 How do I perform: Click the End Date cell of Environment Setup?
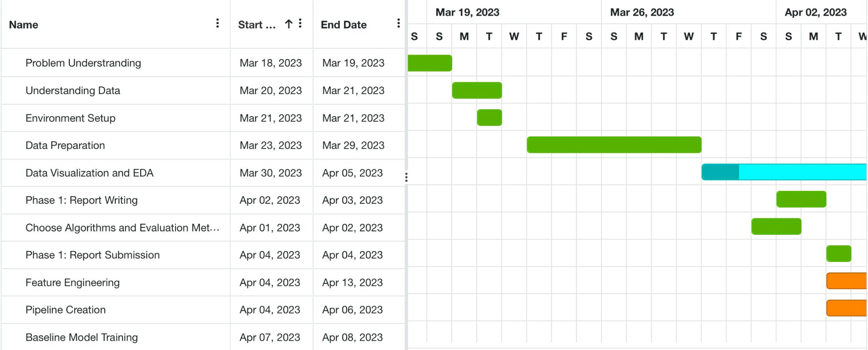tap(353, 118)
